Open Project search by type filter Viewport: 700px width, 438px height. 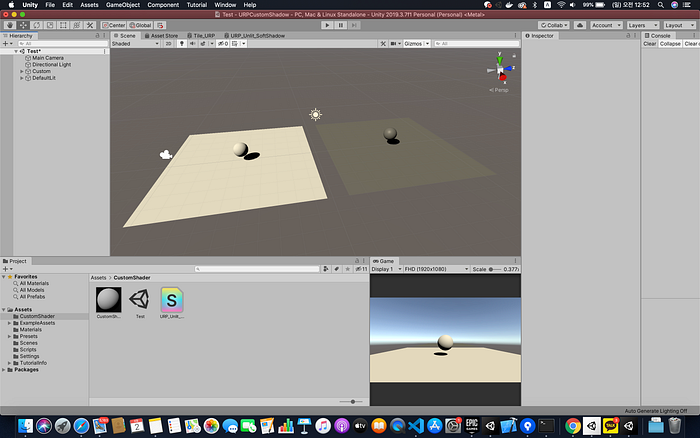coord(326,269)
